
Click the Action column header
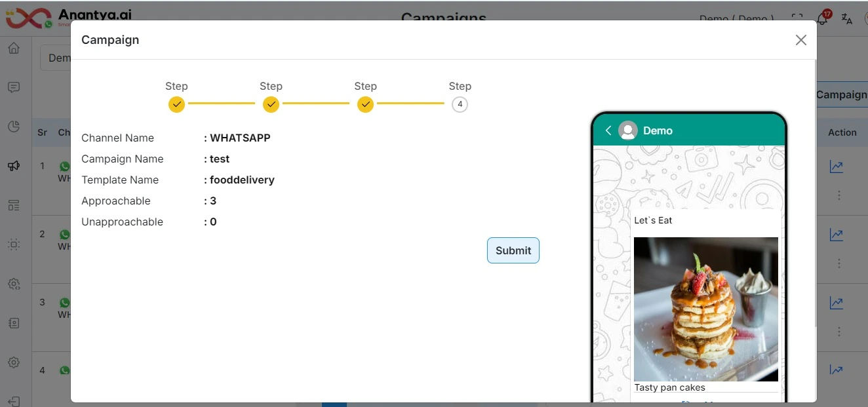842,132
